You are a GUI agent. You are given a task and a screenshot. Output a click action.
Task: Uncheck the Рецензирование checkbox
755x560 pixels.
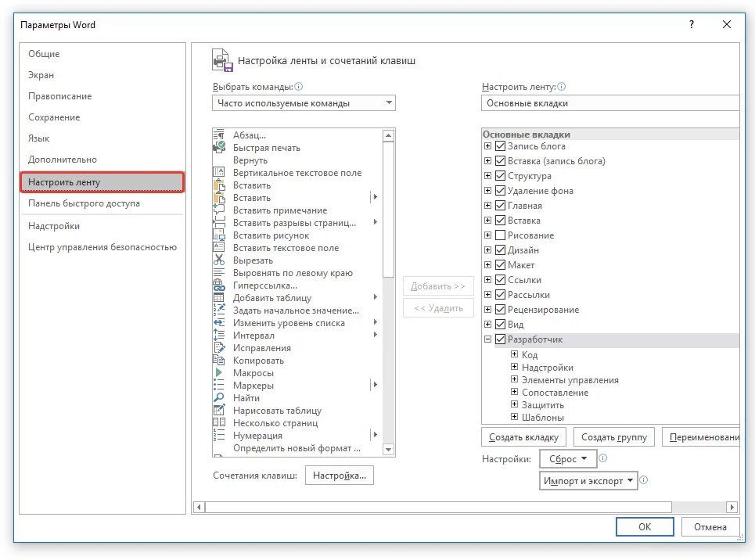500,310
